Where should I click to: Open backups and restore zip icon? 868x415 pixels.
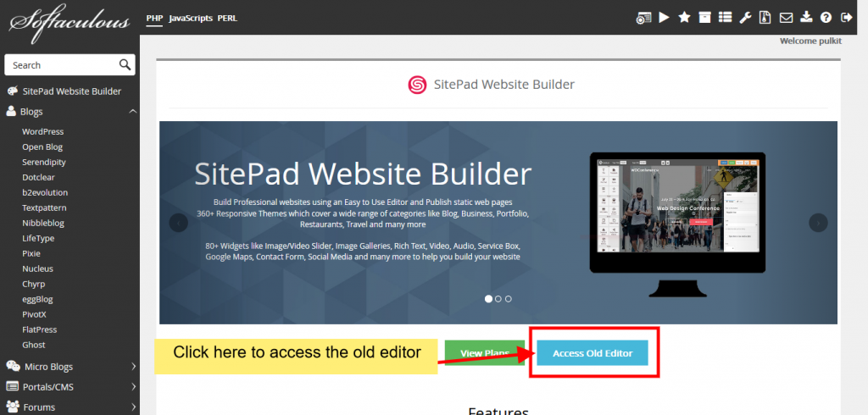click(765, 18)
